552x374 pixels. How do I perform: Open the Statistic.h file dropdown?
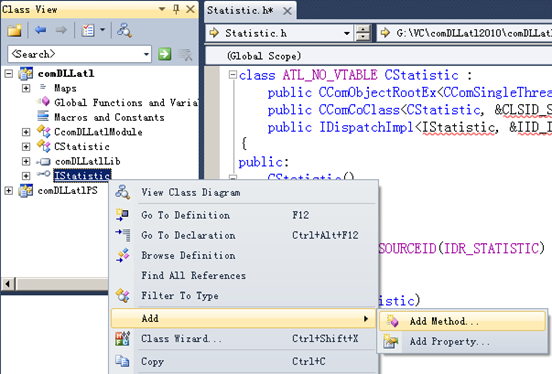point(346,33)
